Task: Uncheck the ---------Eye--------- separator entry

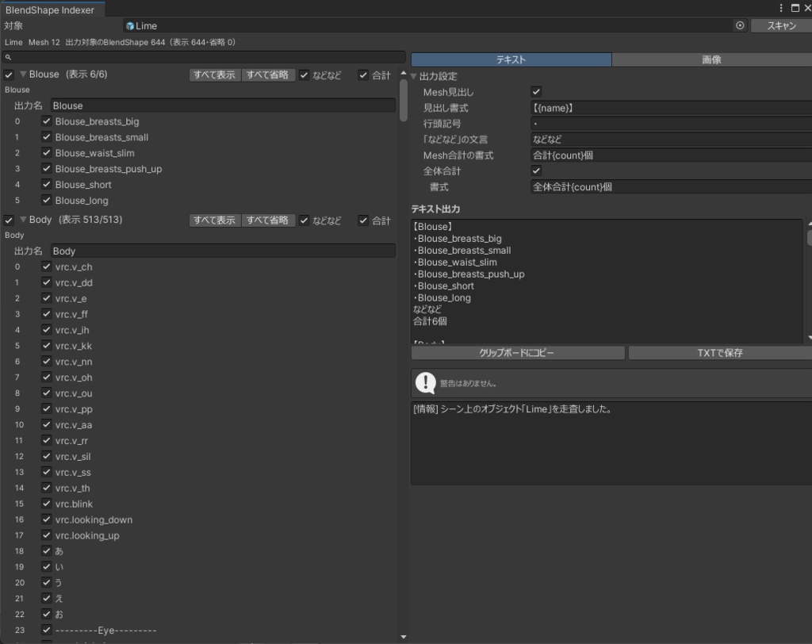Action: coord(47,630)
